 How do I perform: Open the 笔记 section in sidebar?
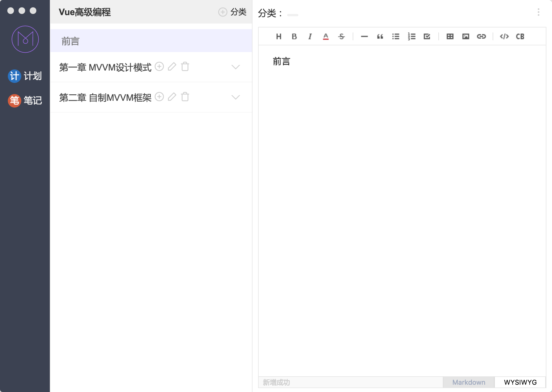25,100
